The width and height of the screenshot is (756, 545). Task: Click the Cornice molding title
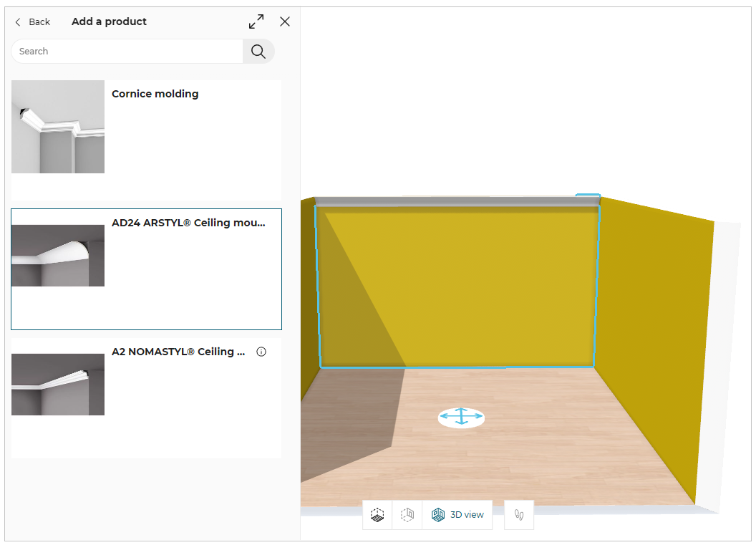click(x=155, y=94)
